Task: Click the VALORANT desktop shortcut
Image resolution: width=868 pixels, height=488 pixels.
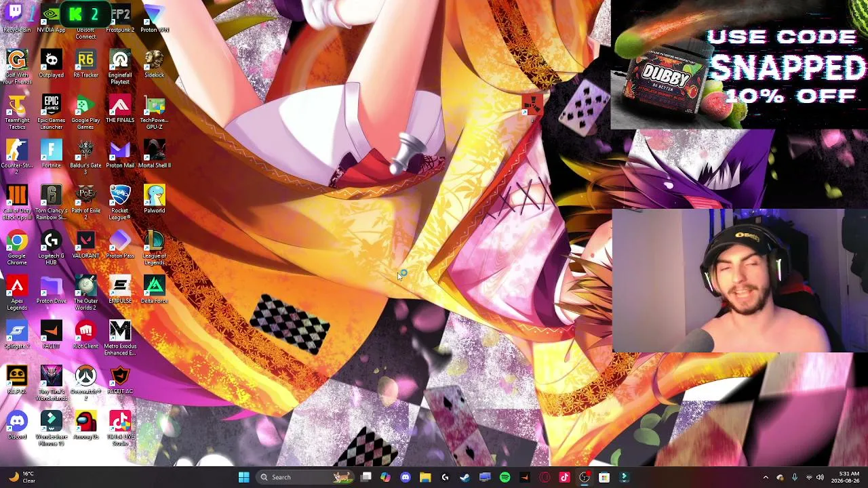Action: click(x=85, y=245)
